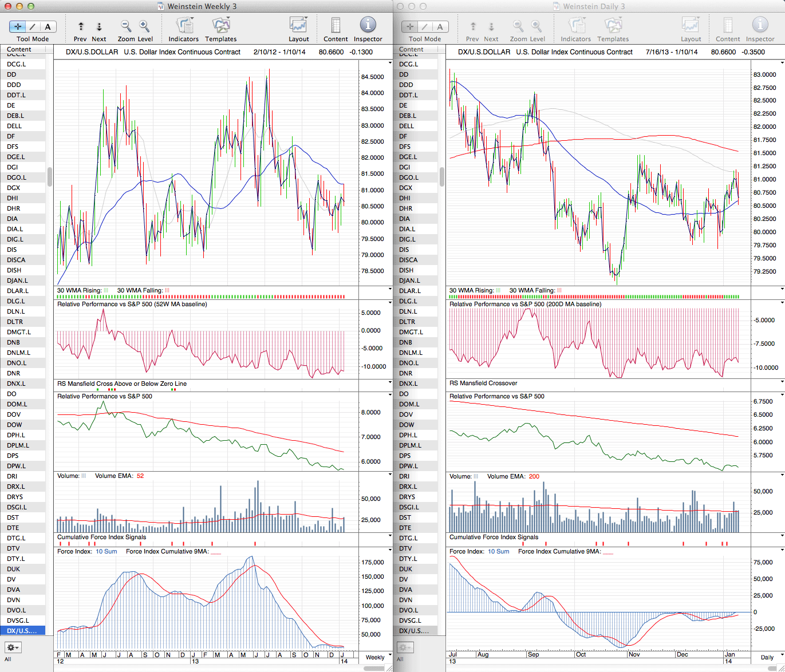Zoom in with plus magnifier in Weekly window
This screenshot has height=672, width=785.
[x=144, y=26]
